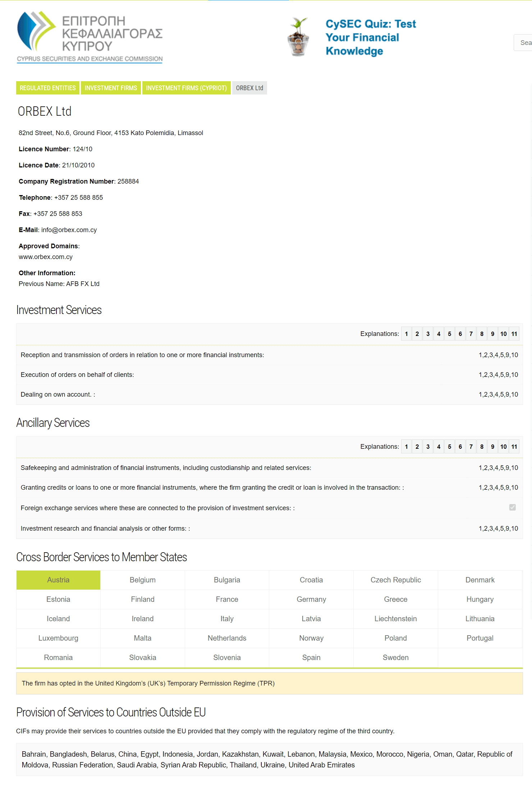Select Finland in member states
This screenshot has height=812, width=532.
click(x=143, y=599)
